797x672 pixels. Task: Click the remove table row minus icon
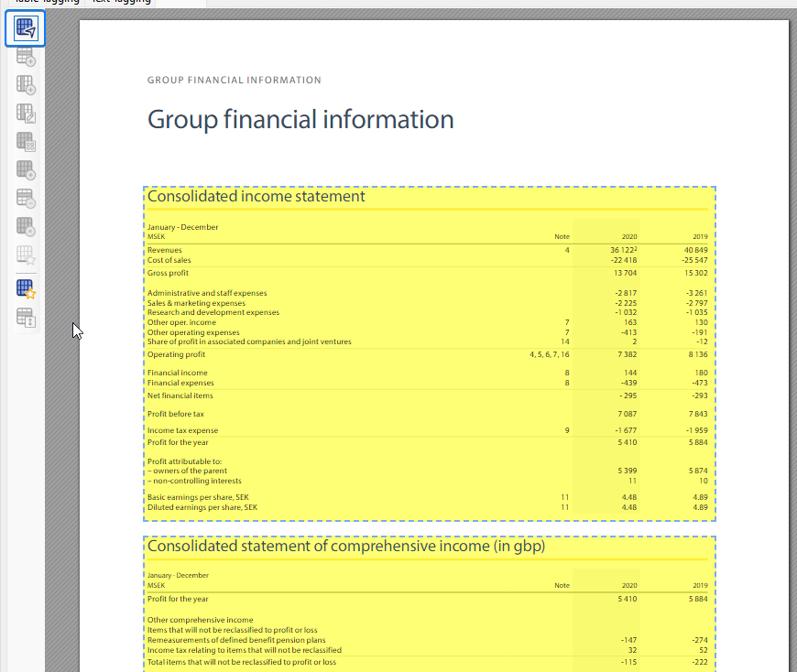coord(26,198)
